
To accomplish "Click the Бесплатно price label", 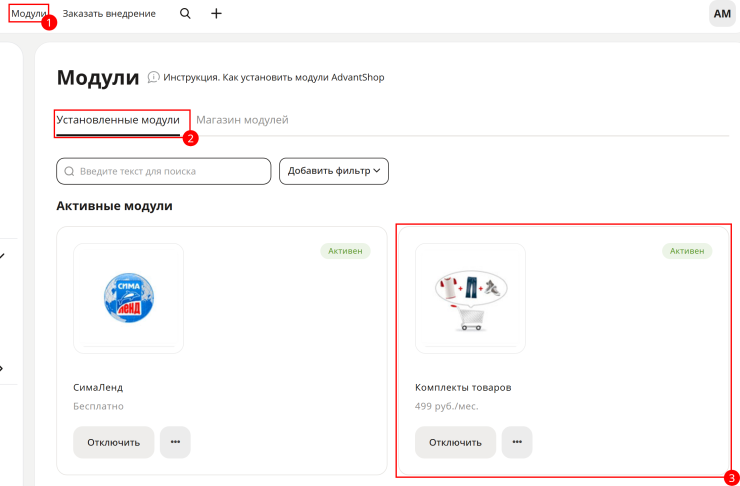I will coord(99,406).
